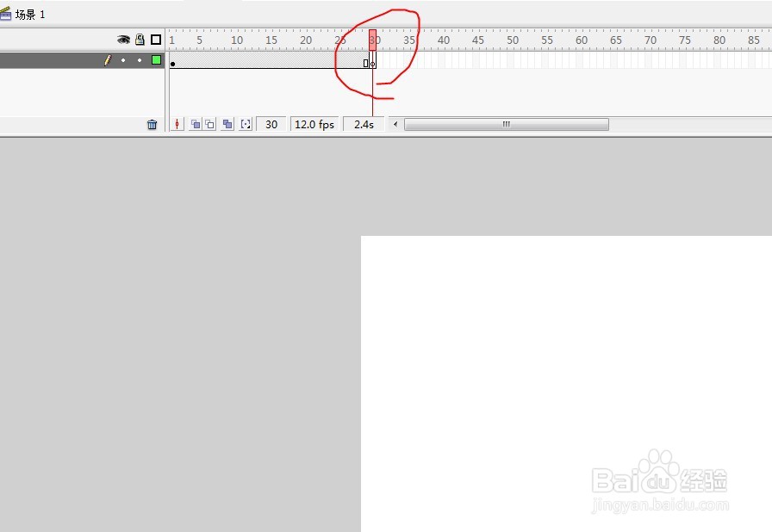Toggle show or hide all layers eye icon
772x532 pixels.
coord(123,40)
